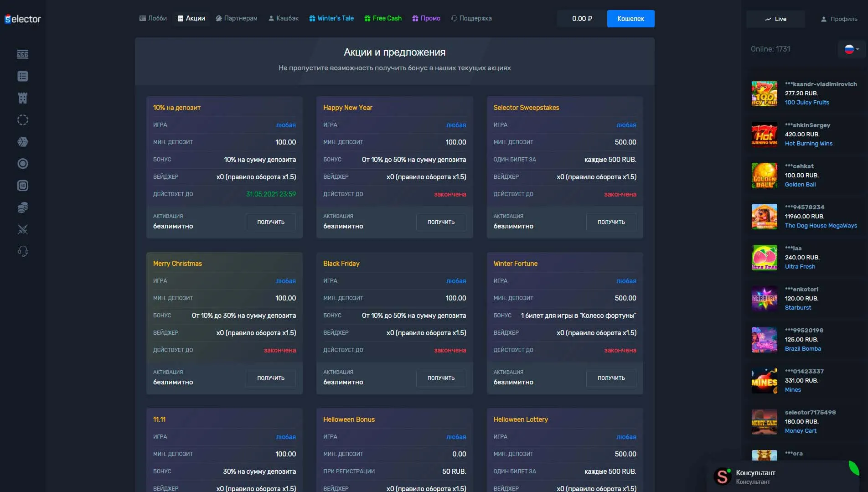Click the Helloween Lottery card title
Image resolution: width=868 pixels, height=492 pixels.
(x=521, y=419)
